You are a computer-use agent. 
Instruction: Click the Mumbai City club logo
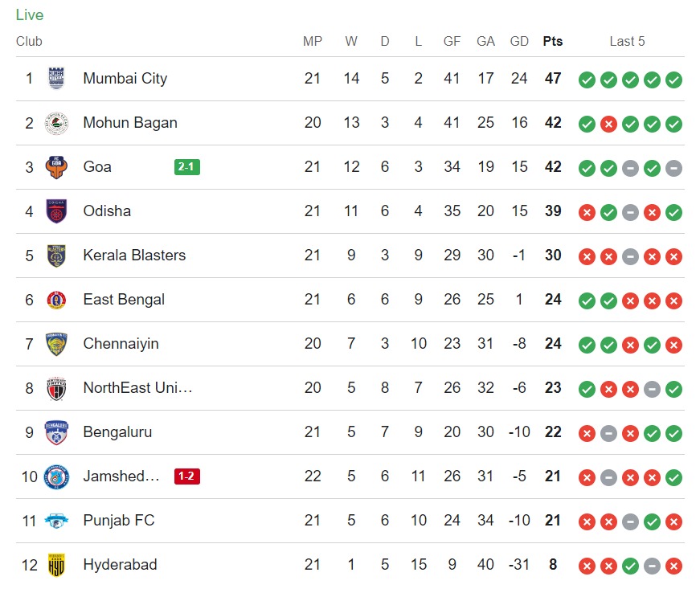pyautogui.click(x=56, y=79)
